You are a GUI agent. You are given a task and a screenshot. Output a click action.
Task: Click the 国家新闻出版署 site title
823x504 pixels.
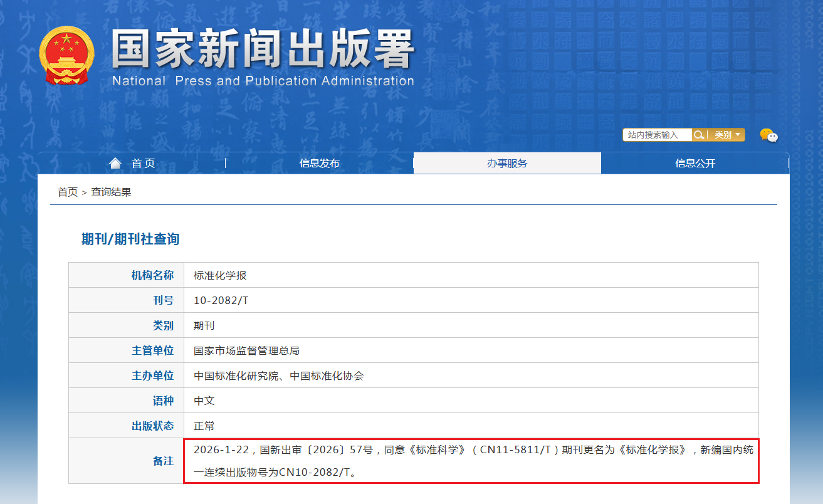click(x=263, y=49)
